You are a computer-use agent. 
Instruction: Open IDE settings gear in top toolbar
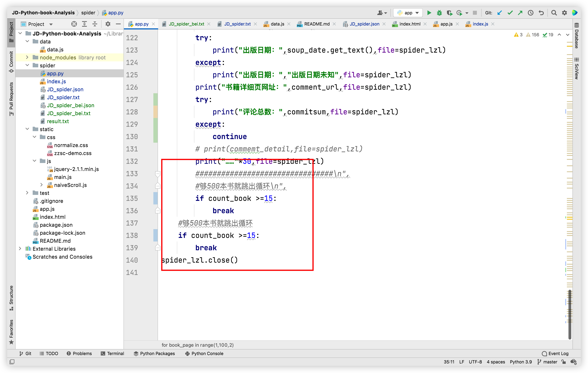click(x=564, y=13)
